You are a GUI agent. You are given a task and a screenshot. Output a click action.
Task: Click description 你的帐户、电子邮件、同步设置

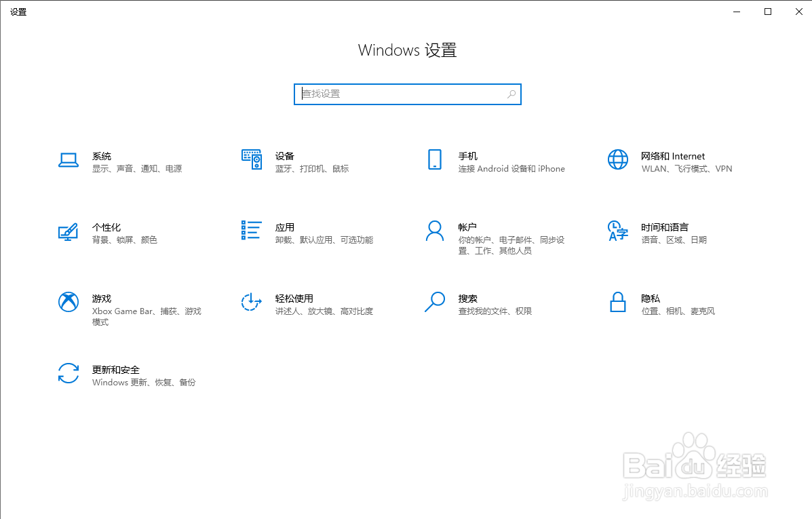coord(511,246)
